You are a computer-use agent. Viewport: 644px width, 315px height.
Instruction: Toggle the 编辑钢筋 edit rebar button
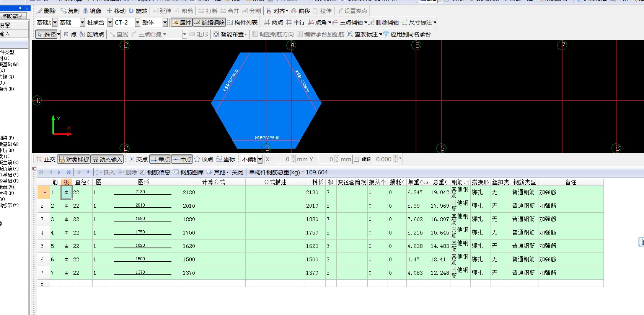pos(209,23)
